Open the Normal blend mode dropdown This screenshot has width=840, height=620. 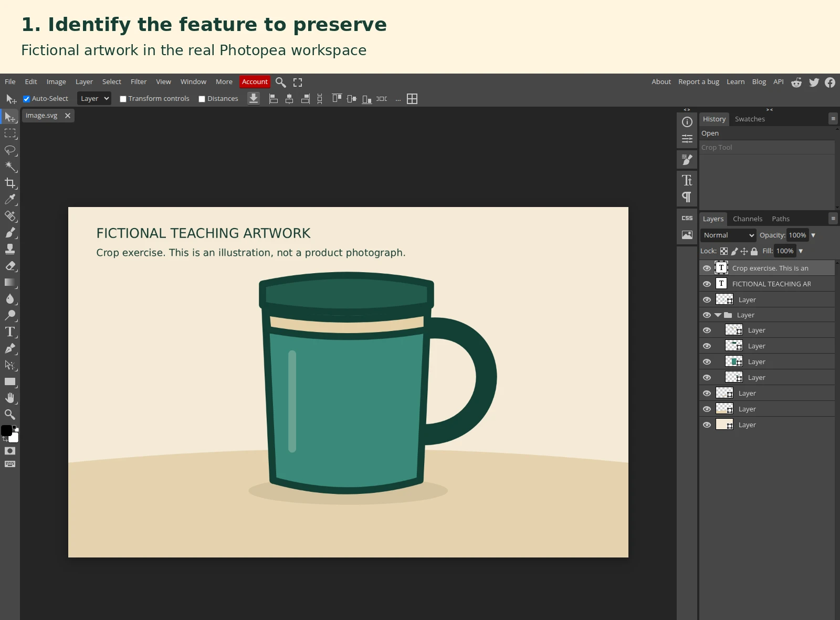[728, 235]
